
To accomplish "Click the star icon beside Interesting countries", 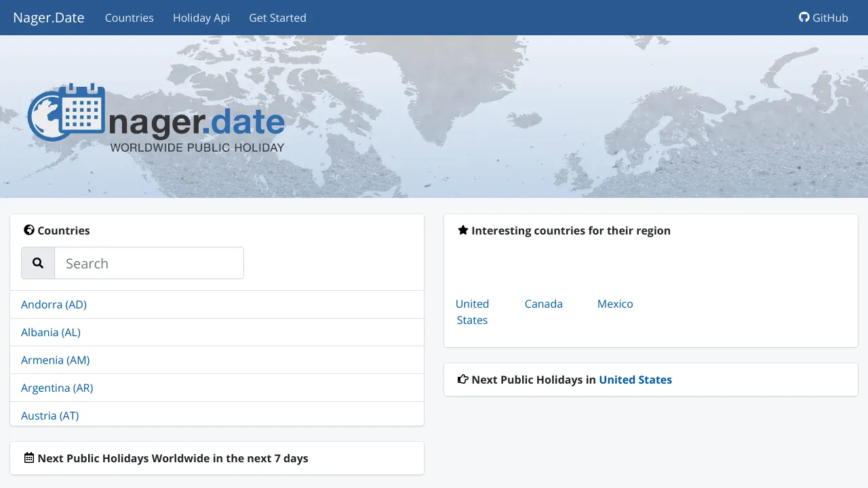I will coord(463,230).
